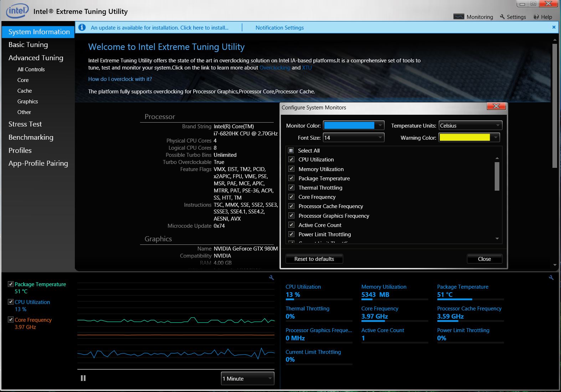Click main content scrollbar up arrow

coord(555,40)
